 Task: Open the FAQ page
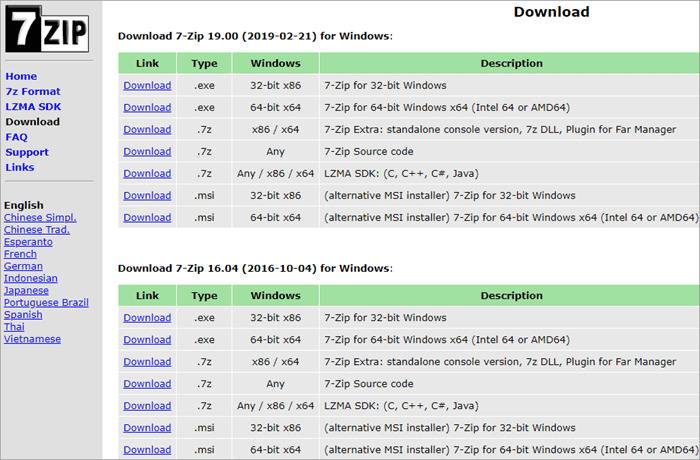16,137
